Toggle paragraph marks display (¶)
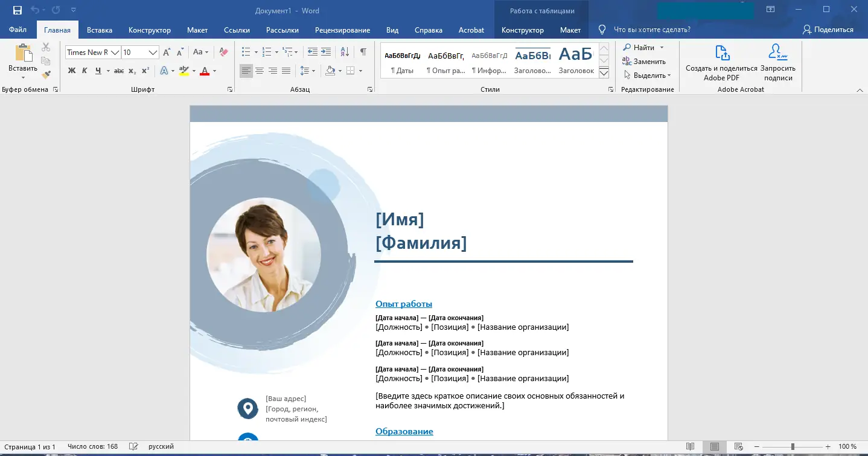This screenshot has height=456, width=868. point(363,53)
